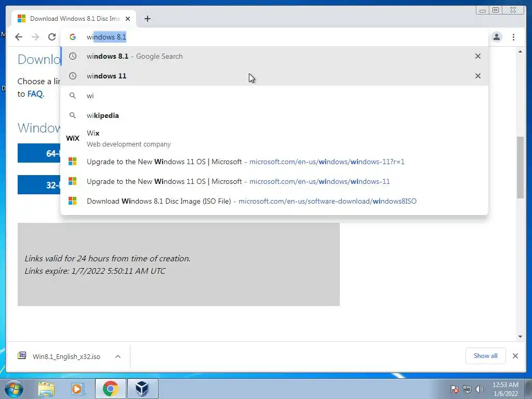Choose the windows 11 history suggestion
The width and height of the screenshot is (532, 399).
pos(274,76)
